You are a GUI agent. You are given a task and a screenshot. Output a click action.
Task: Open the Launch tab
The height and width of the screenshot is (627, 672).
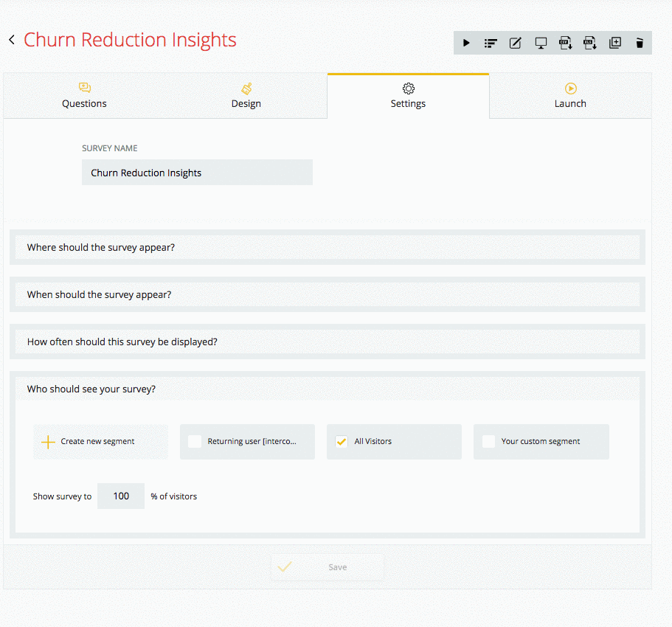click(570, 96)
